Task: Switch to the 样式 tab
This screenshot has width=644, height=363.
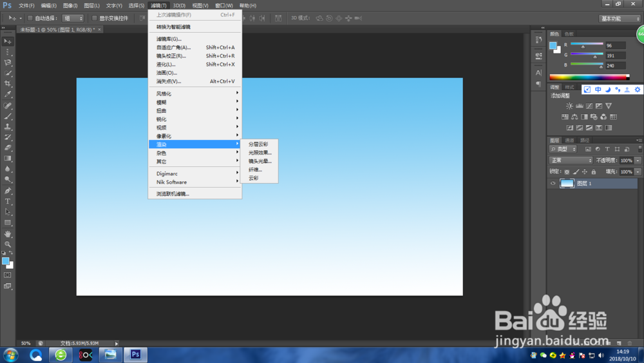Action: [569, 87]
